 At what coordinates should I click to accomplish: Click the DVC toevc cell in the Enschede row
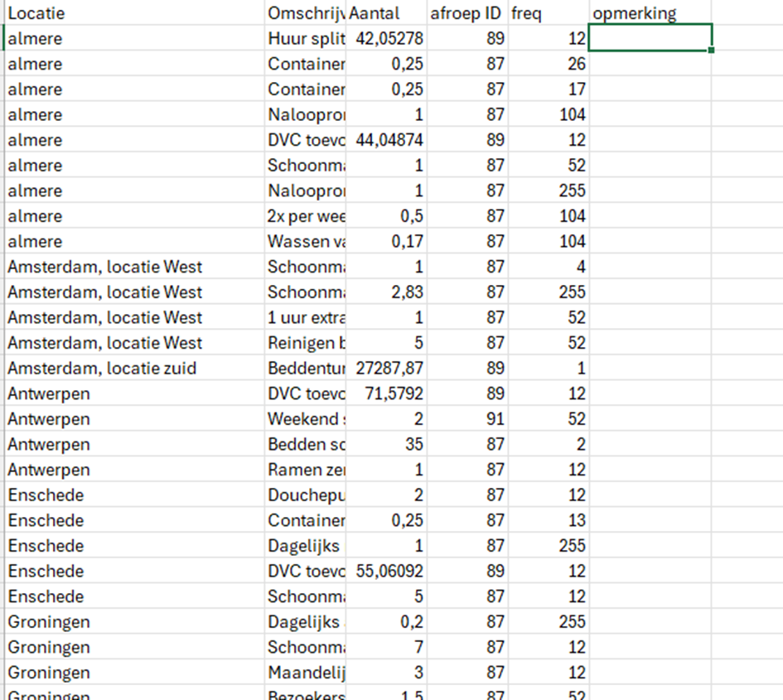point(305,572)
